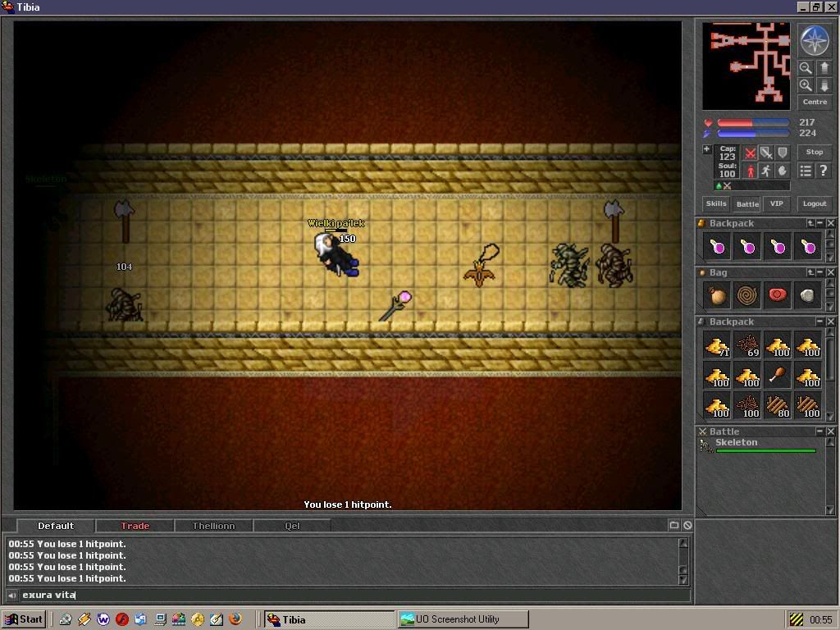Screen dimensions: 840x630
Task: Select the chicken drumstick in Backpack
Action: [778, 376]
